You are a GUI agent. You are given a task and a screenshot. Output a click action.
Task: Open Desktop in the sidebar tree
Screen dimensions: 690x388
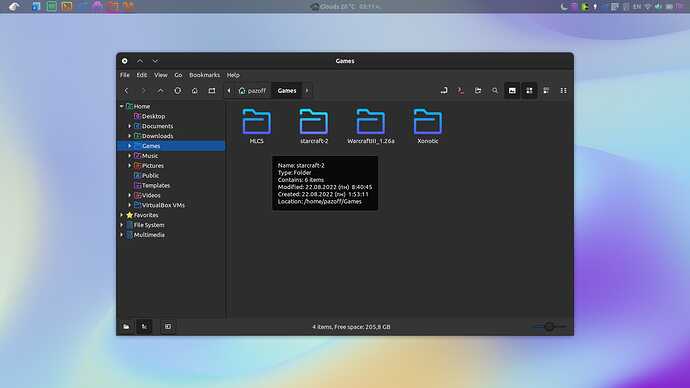point(149,116)
